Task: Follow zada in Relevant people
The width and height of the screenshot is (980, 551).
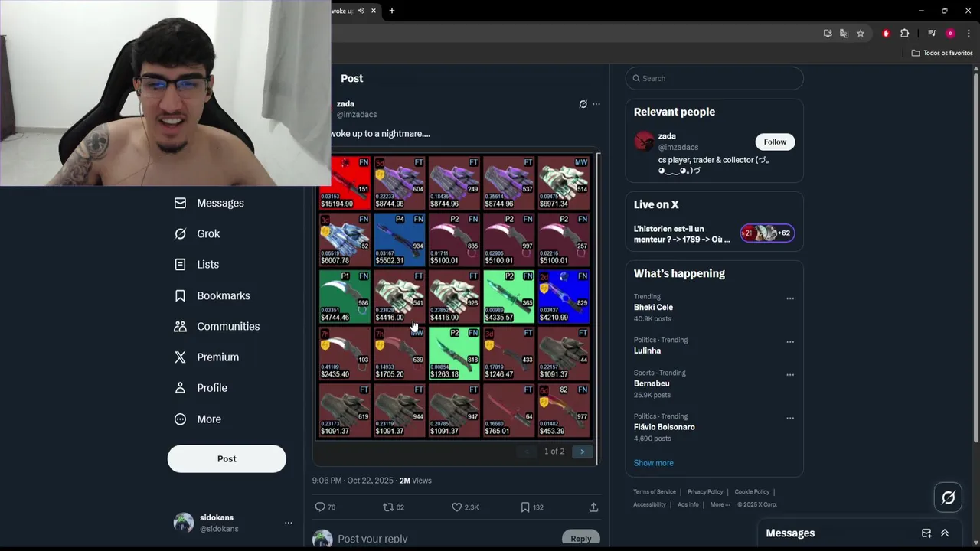Action: pos(775,142)
